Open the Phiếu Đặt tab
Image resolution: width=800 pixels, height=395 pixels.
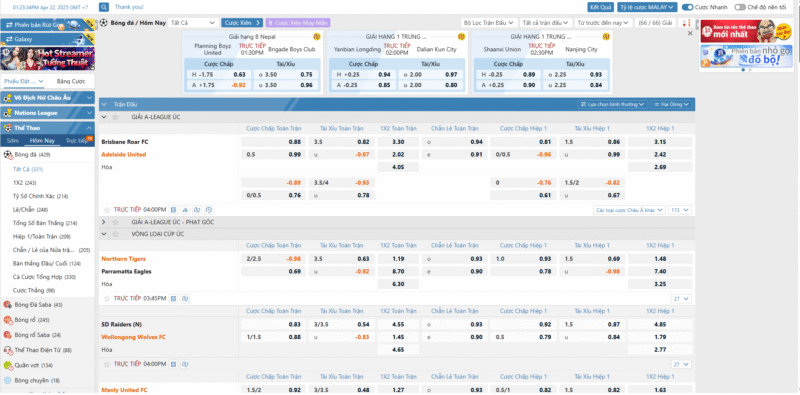(23, 81)
